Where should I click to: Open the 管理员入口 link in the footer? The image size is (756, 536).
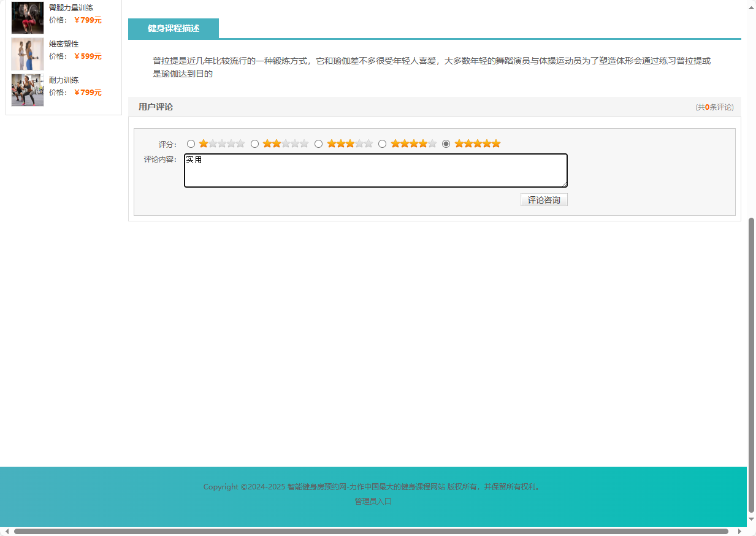372,501
